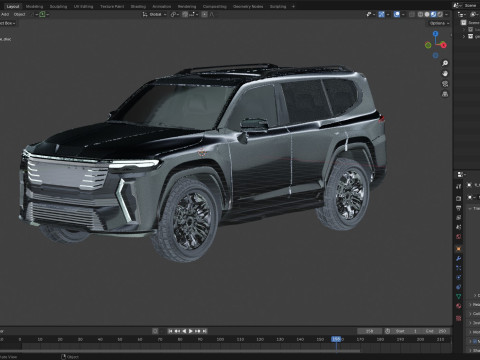This screenshot has height=360, width=480.
Task: Open the Physics properties tab
Action: pos(459,277)
